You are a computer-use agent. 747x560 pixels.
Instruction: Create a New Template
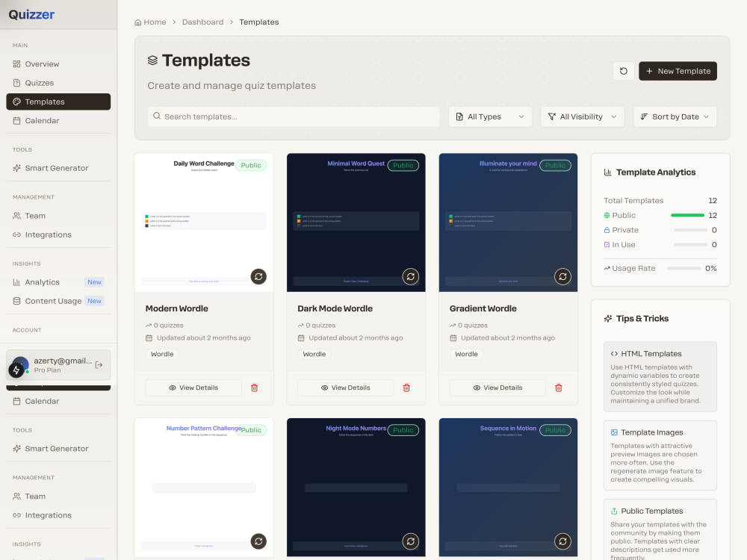678,71
